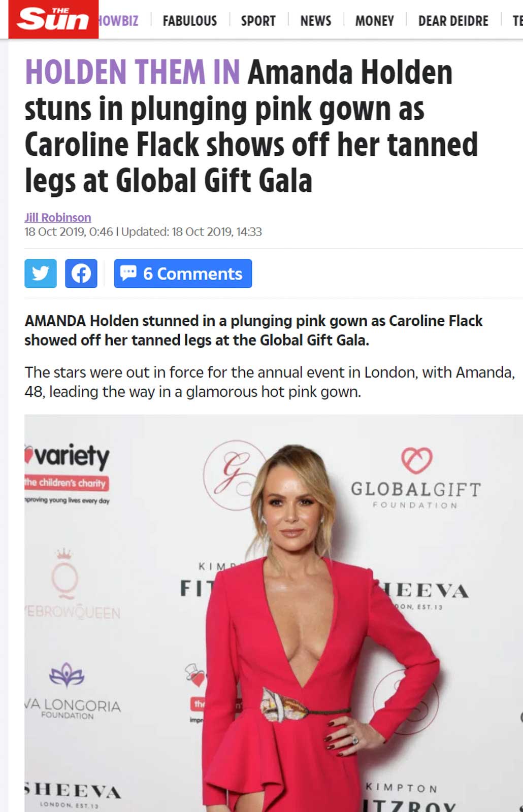Go to the Fabulous section
This screenshot has width=523, height=812.
(189, 21)
